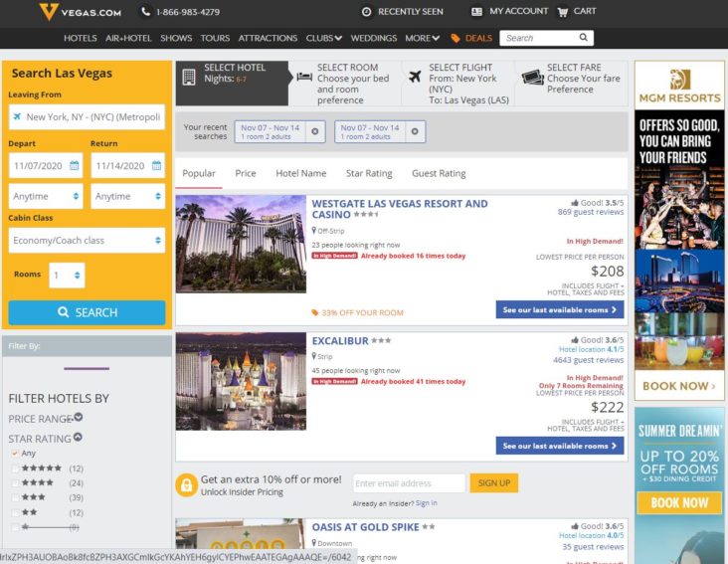Open Westgate Las Vegas Resort title link

[x=400, y=209]
